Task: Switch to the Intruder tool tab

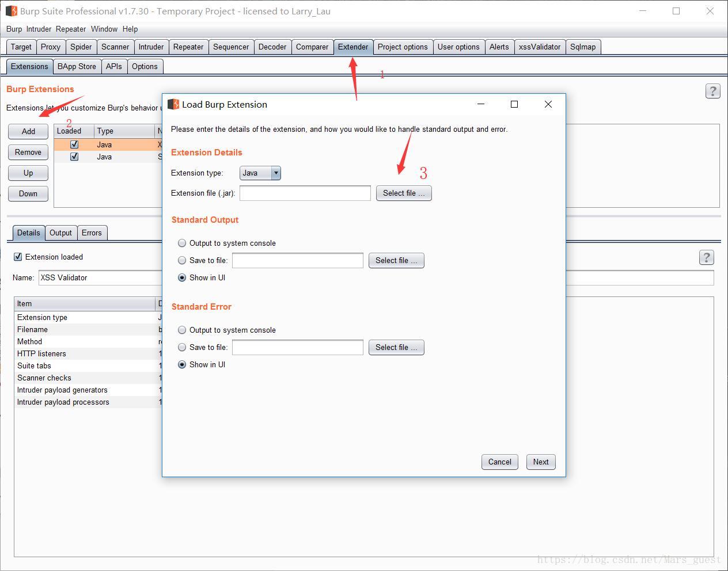Action: click(x=151, y=47)
